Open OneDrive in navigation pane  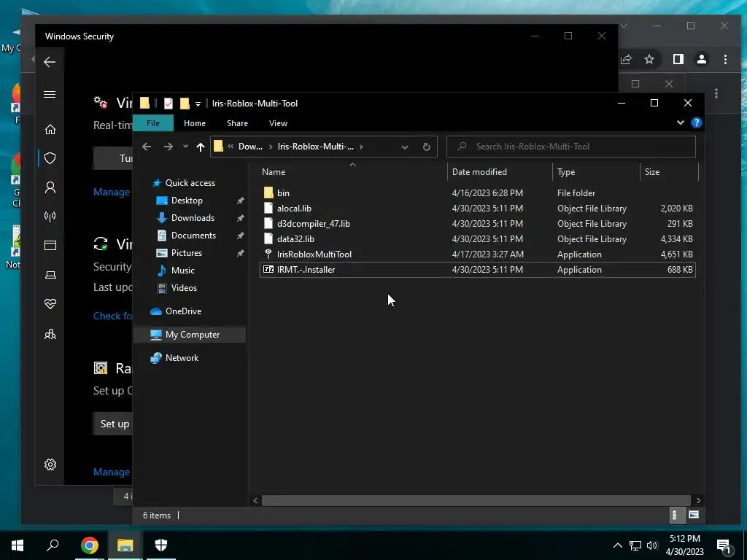click(x=183, y=311)
